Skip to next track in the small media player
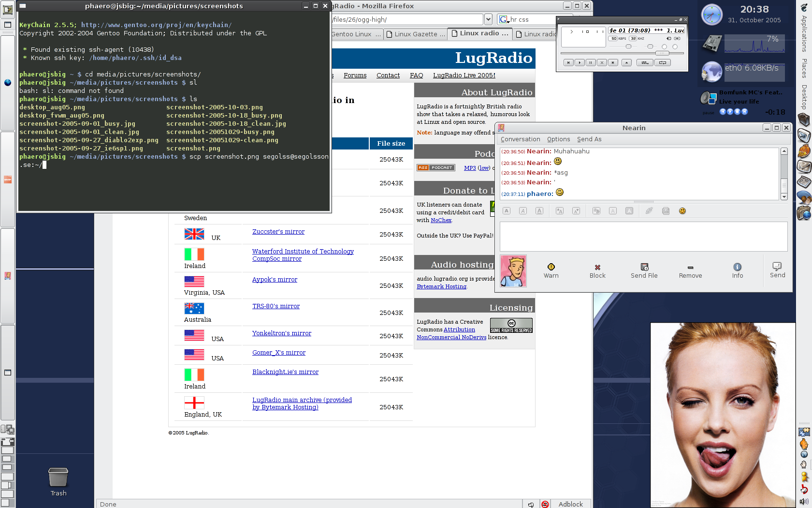This screenshot has height=508, width=812. tap(613, 62)
